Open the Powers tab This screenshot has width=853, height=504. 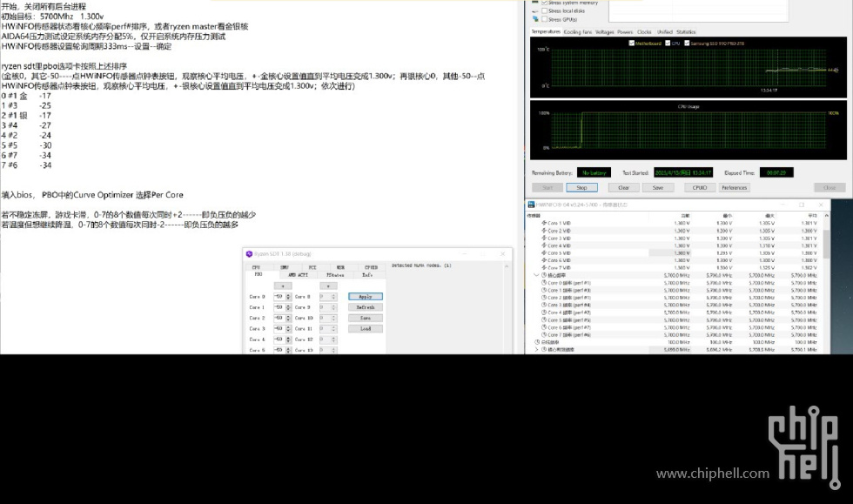(x=625, y=32)
